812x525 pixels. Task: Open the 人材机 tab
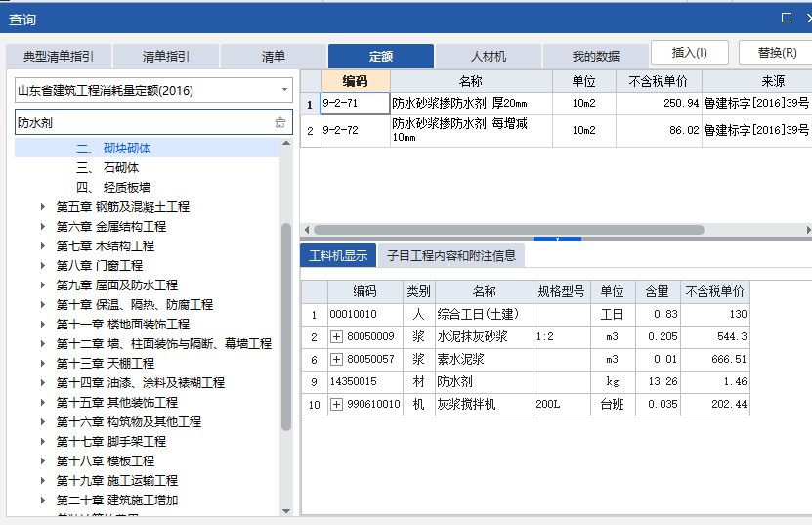pyautogui.click(x=489, y=56)
